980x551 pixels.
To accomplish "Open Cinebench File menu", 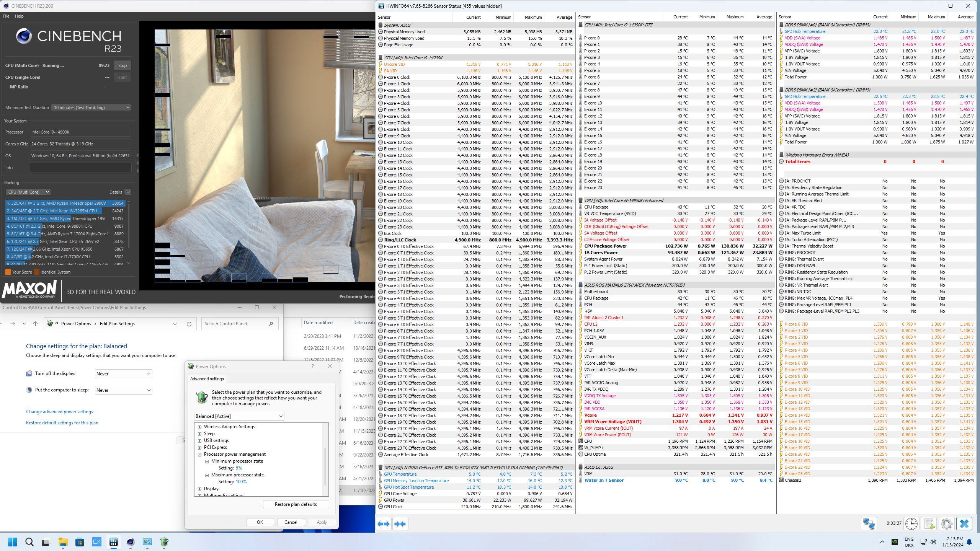I will click(x=6, y=16).
